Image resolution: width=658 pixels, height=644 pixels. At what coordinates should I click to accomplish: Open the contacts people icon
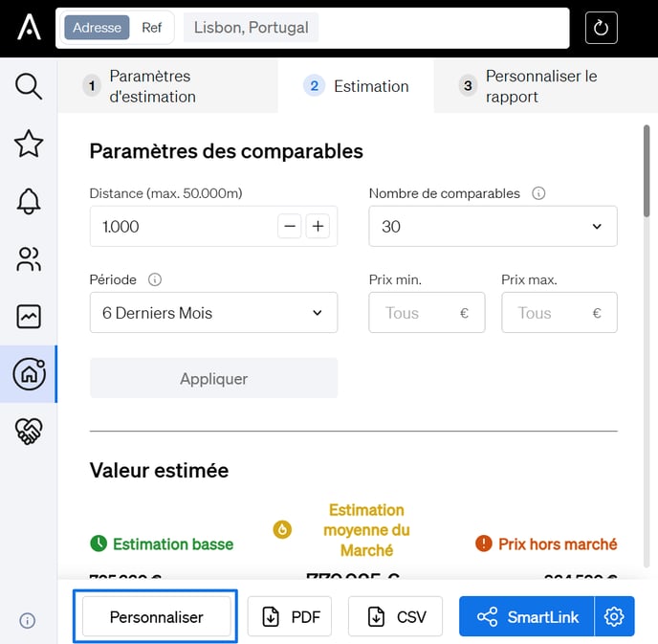click(29, 258)
